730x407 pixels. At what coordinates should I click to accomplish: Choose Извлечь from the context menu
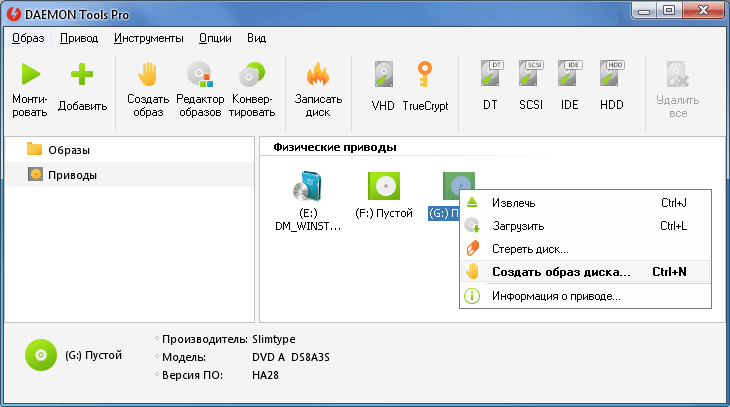(x=512, y=203)
